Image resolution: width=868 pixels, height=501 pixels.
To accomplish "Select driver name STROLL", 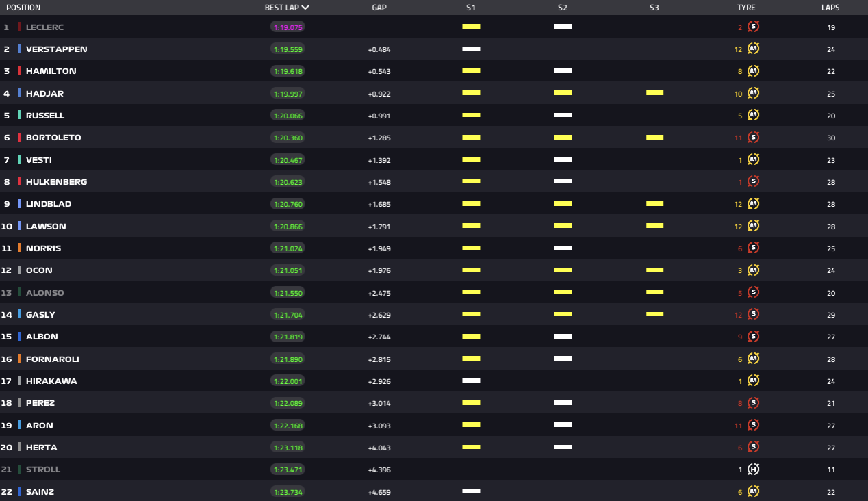I will [43, 470].
